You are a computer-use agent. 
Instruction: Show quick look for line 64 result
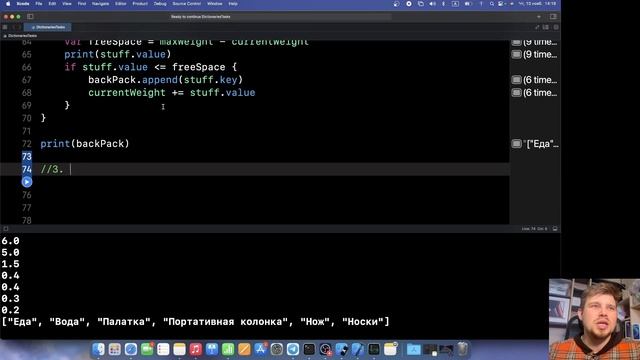tap(517, 42)
